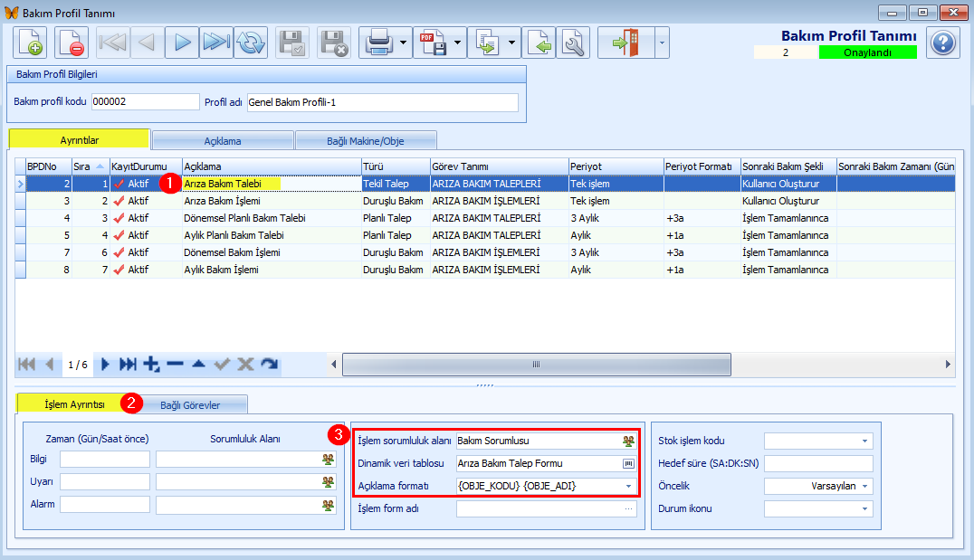Screen dimensions: 974x560
Task: Switch to the Bağlı Görevler tab
Action: click(190, 404)
